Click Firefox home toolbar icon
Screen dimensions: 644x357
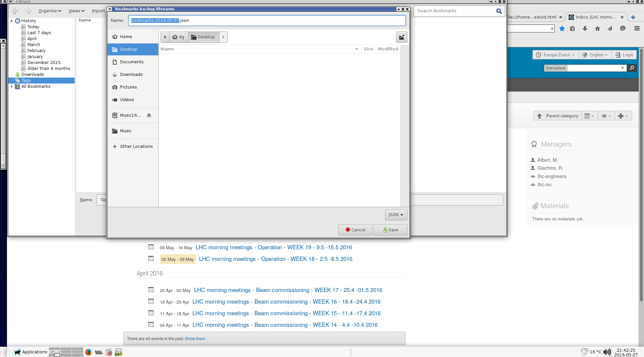point(598,29)
